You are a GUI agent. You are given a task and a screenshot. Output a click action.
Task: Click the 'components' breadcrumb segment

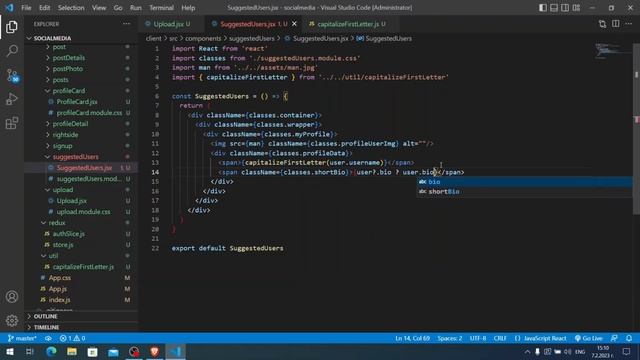pos(203,38)
